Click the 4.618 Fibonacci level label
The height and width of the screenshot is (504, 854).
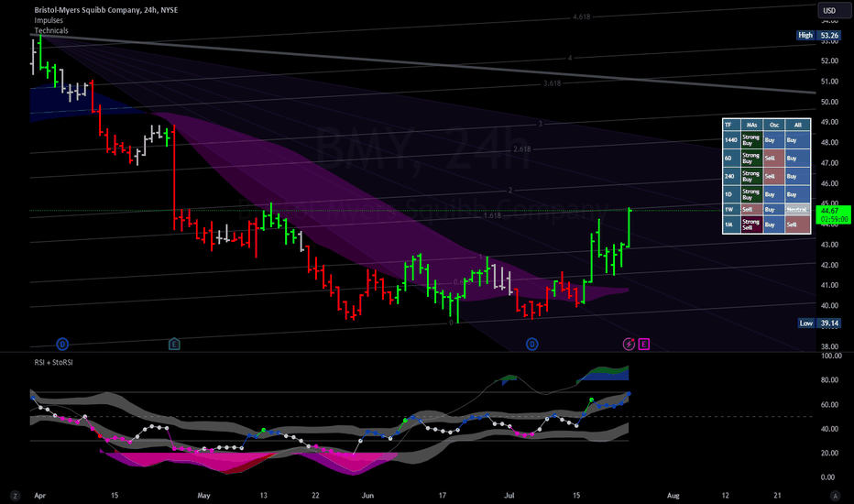[581, 16]
